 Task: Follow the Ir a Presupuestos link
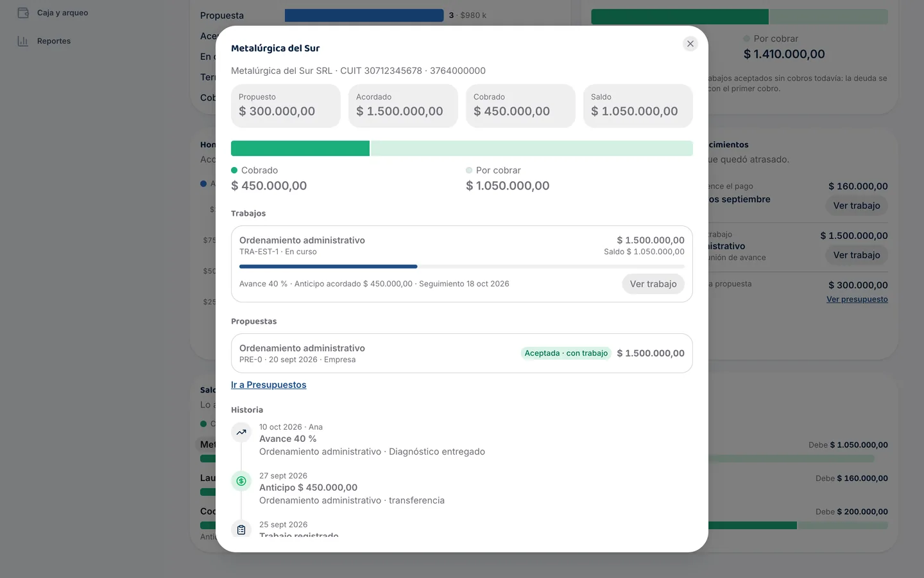click(269, 385)
